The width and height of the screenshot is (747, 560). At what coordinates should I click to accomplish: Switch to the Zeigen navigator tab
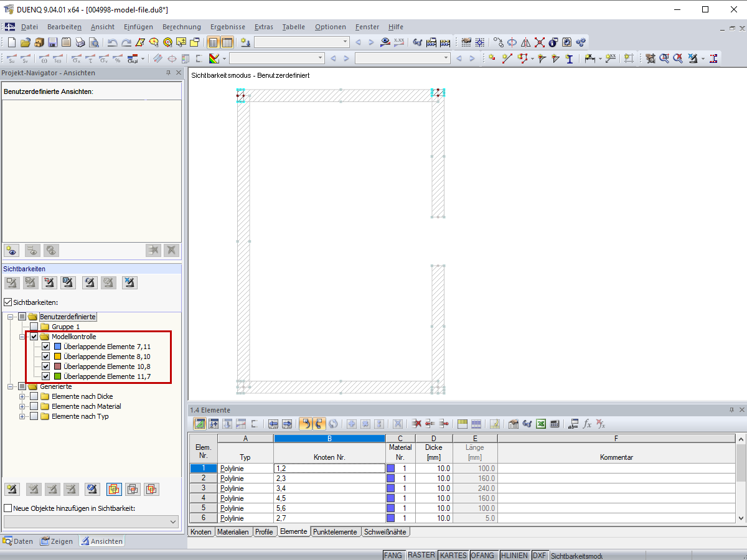click(57, 541)
